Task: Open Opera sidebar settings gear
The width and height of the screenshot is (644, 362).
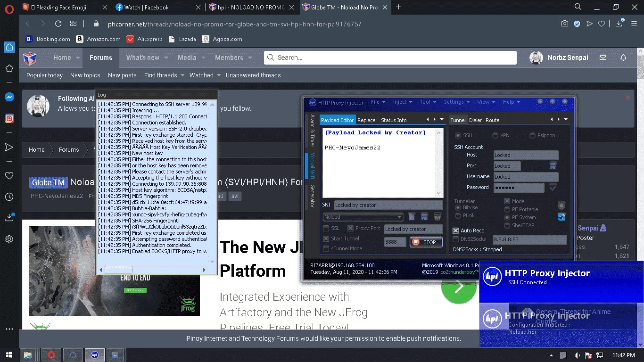Action: (x=9, y=239)
